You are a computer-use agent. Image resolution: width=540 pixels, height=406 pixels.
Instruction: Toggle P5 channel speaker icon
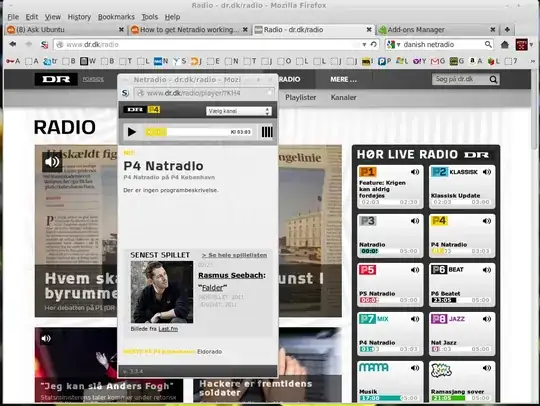coord(415,270)
